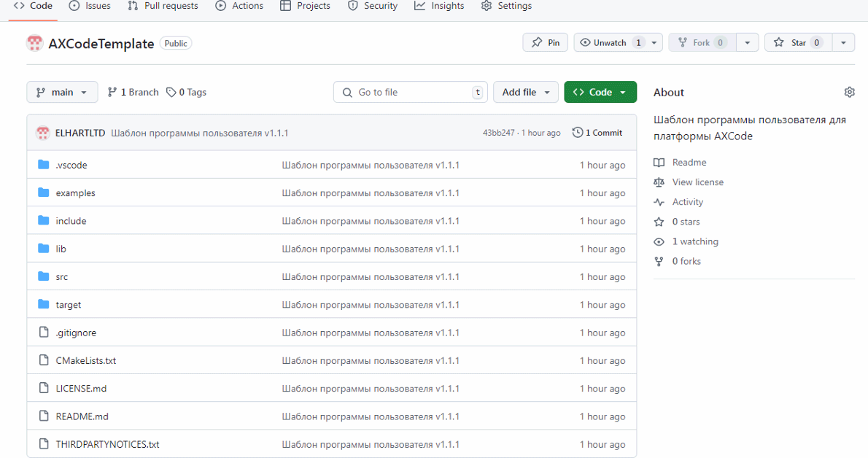Screen dimensions: 868x458
Task: Open the Add file dropdown
Action: [526, 92]
